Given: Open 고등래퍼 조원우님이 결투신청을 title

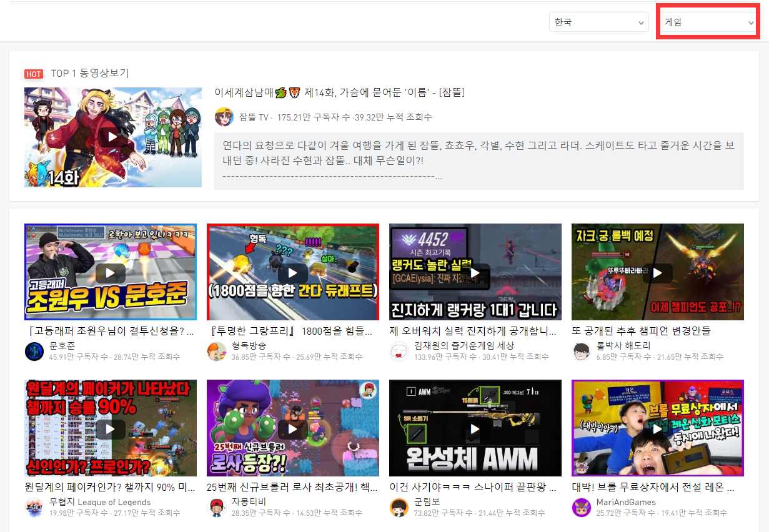Looking at the screenshot, I should 109,331.
